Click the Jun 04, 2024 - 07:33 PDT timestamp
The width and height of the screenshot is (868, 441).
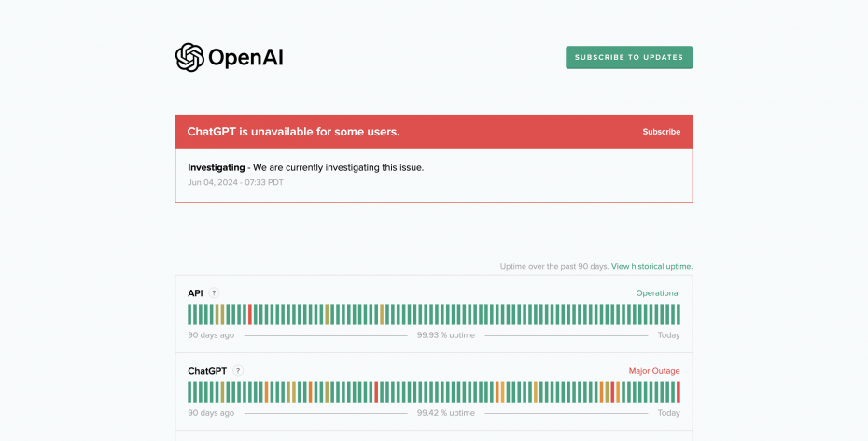[235, 182]
